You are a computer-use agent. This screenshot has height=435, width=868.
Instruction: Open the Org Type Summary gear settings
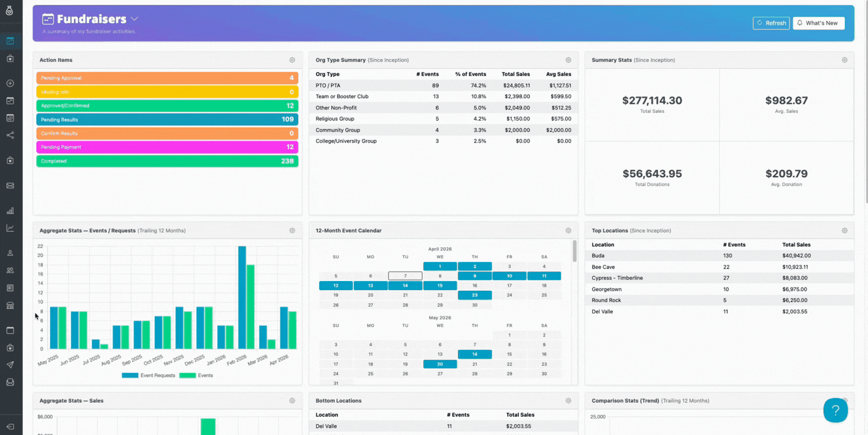[568, 60]
